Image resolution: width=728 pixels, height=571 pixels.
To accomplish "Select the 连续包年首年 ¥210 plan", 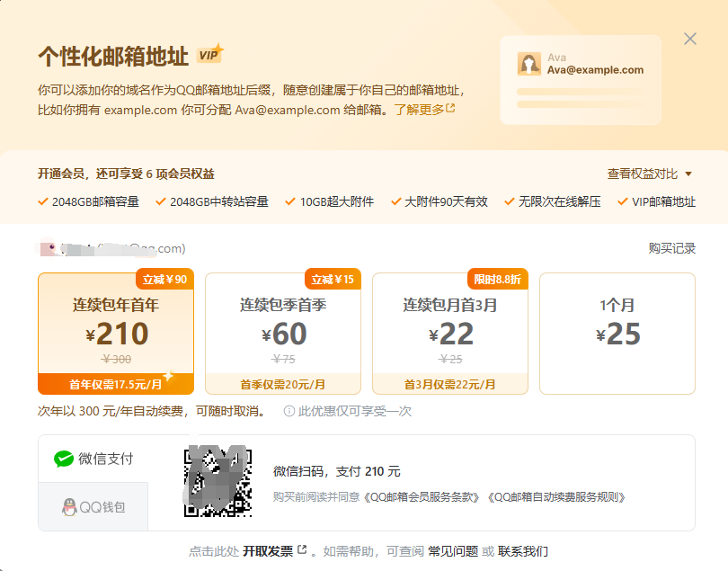I will tap(116, 334).
